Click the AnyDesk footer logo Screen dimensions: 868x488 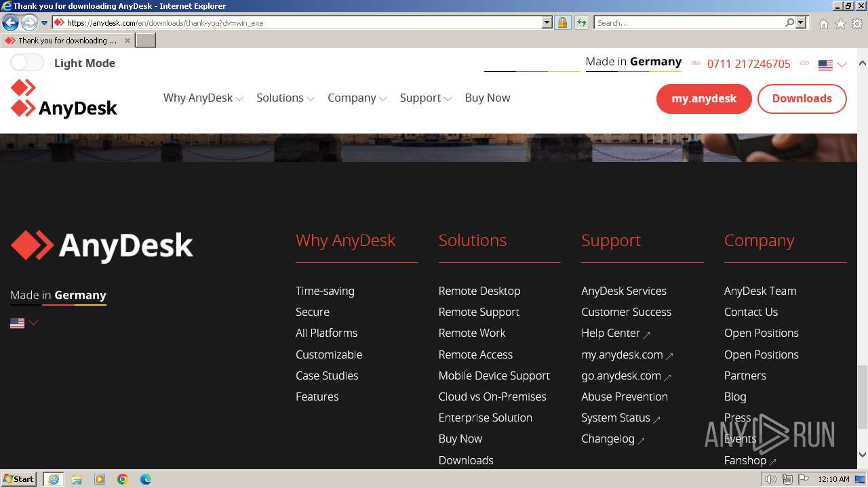tap(102, 246)
